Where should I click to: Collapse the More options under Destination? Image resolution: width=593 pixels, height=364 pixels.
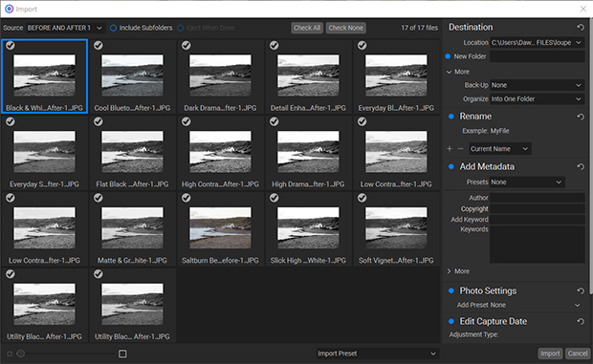457,72
